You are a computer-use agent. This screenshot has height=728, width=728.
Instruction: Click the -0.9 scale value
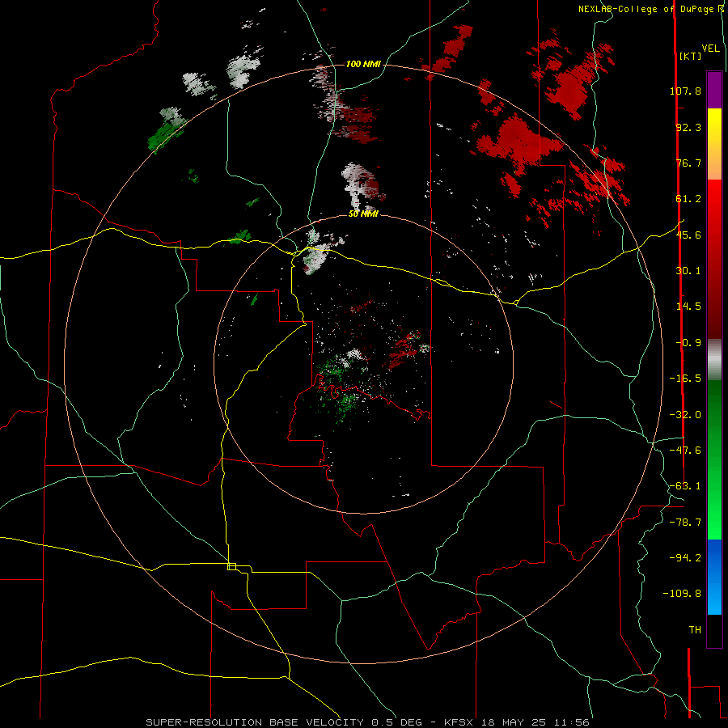(x=688, y=343)
